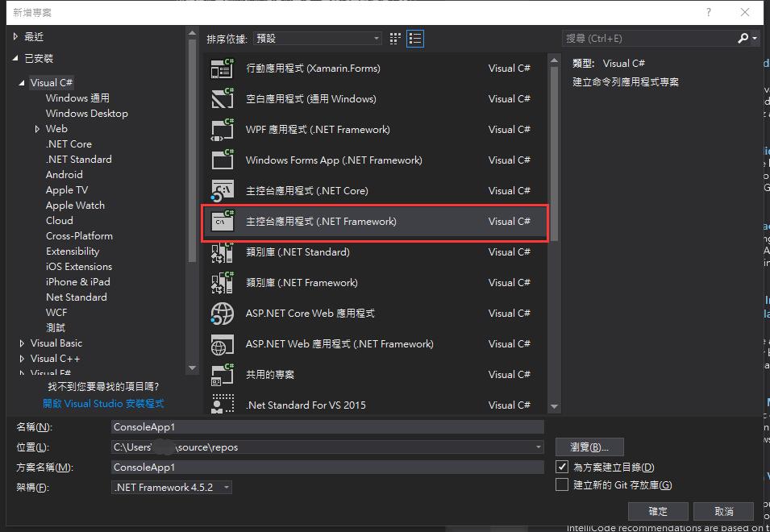This screenshot has height=532, width=770.
Task: Click the shared project (共用的專案) icon
Action: [223, 375]
